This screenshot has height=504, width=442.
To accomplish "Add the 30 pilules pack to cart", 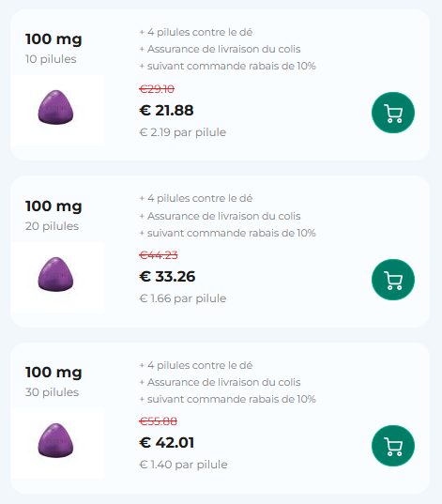I will tap(393, 446).
